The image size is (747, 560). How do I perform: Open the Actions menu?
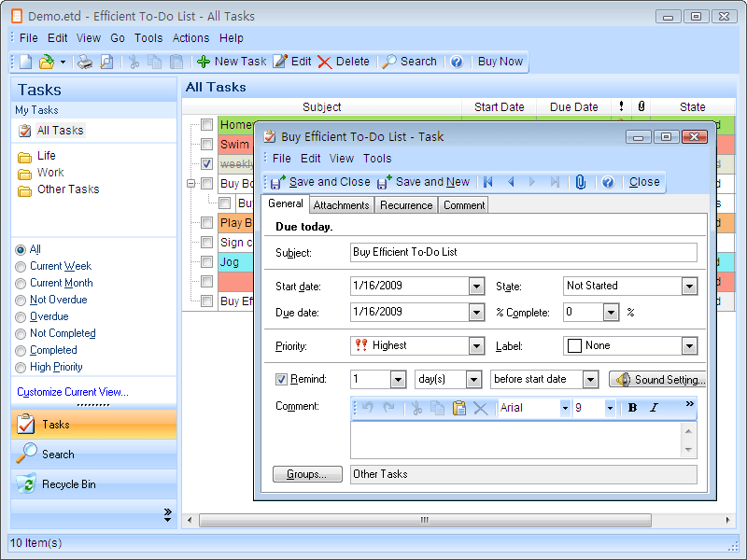pyautogui.click(x=190, y=38)
